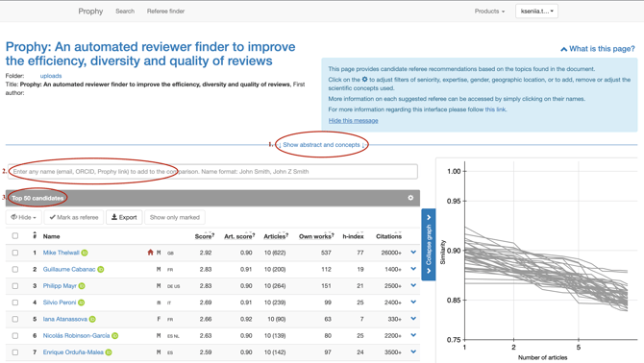This screenshot has width=644, height=363.
Task: Sort table by h-index column
Action: click(x=353, y=236)
